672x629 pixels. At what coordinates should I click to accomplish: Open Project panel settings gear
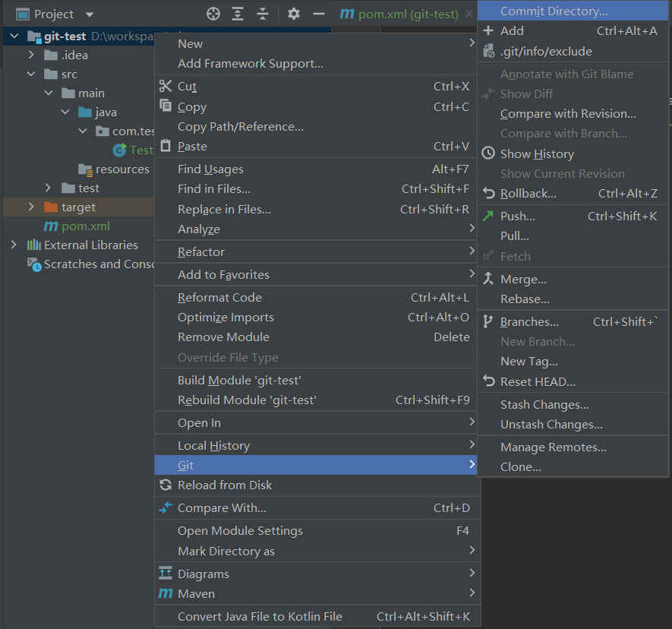click(294, 14)
